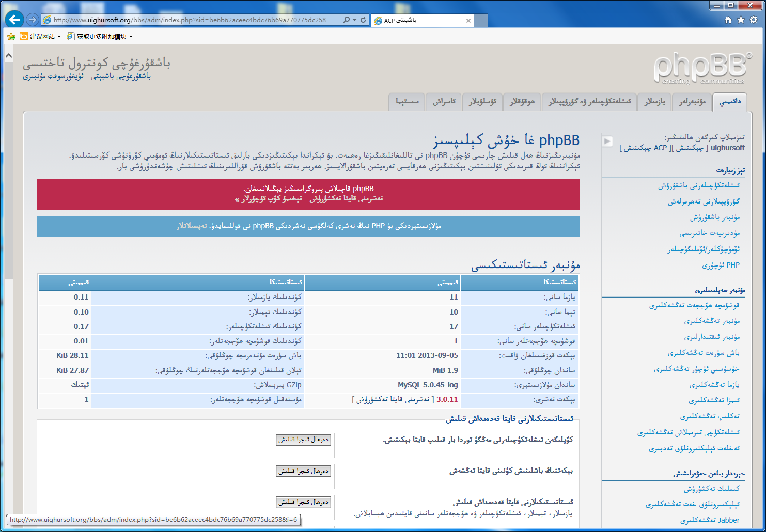Switch to the ھوقۇقلار tab
The image size is (766, 532).
click(522, 101)
